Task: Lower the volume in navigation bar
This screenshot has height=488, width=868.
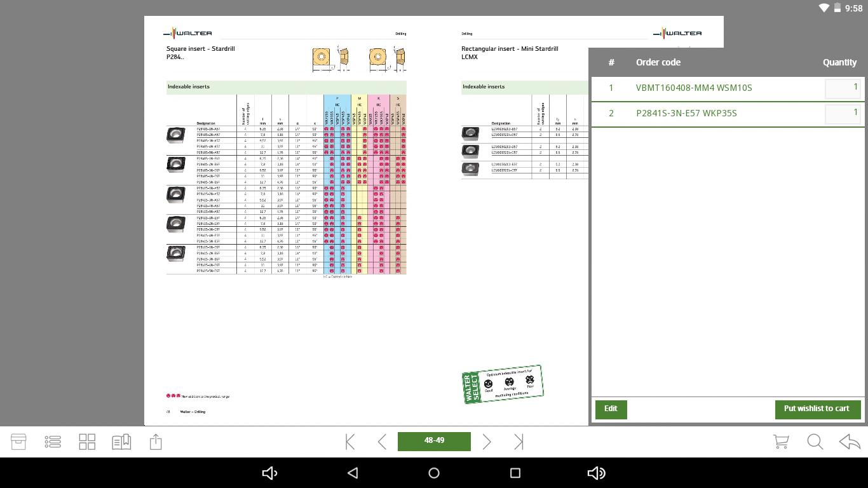Action: 270,473
